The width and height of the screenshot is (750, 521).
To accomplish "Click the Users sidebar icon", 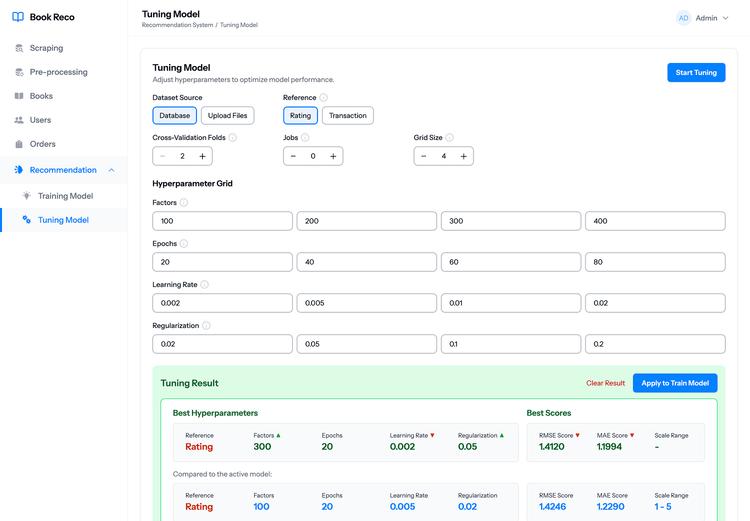I will point(19,120).
